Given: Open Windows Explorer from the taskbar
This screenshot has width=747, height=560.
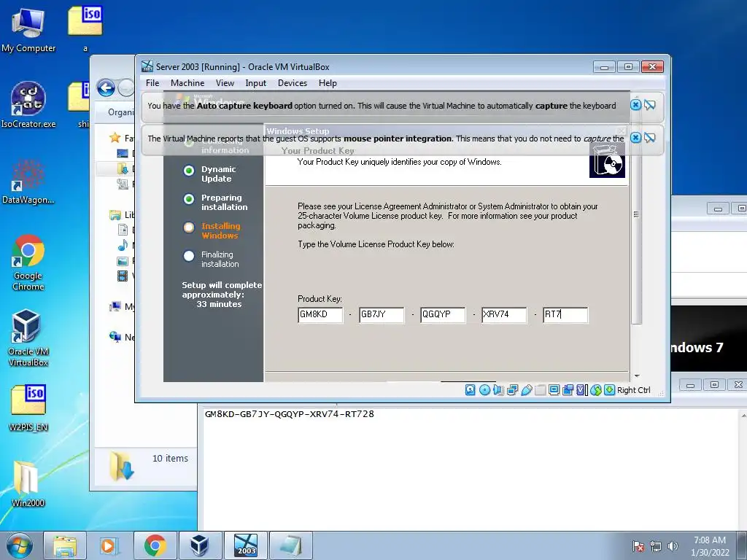Looking at the screenshot, I should click(65, 545).
